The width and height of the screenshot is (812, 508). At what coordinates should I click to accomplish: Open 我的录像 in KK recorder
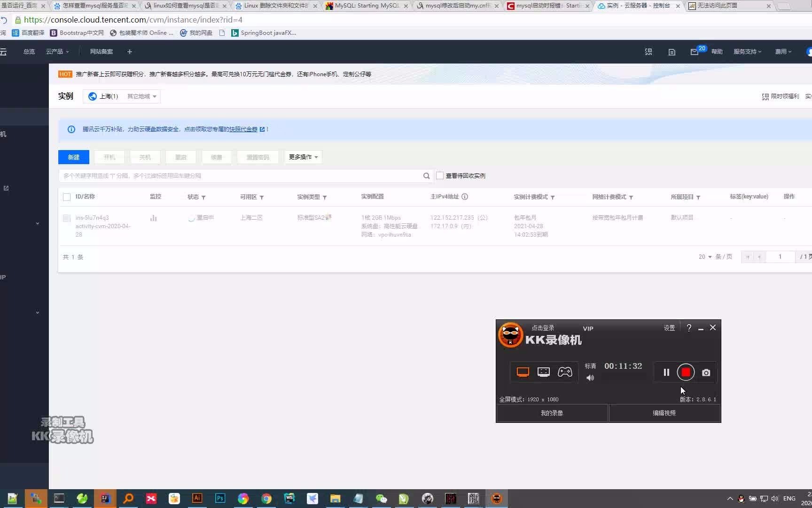coord(552,413)
